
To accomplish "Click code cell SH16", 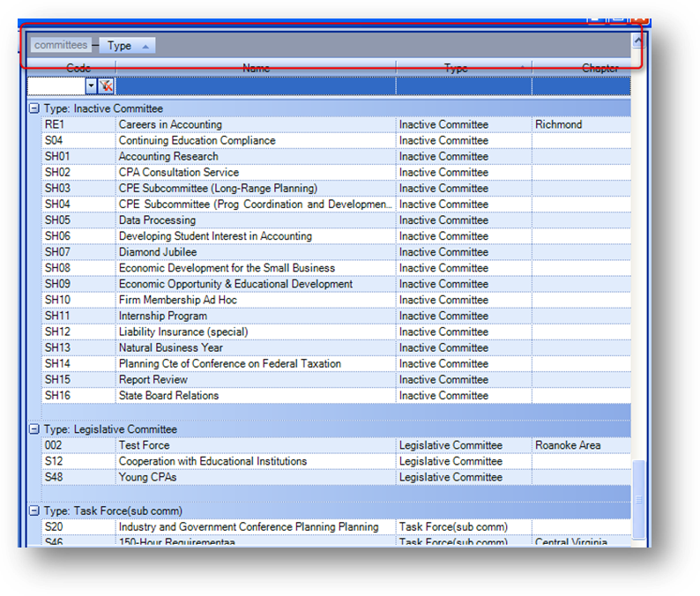I will (x=78, y=395).
